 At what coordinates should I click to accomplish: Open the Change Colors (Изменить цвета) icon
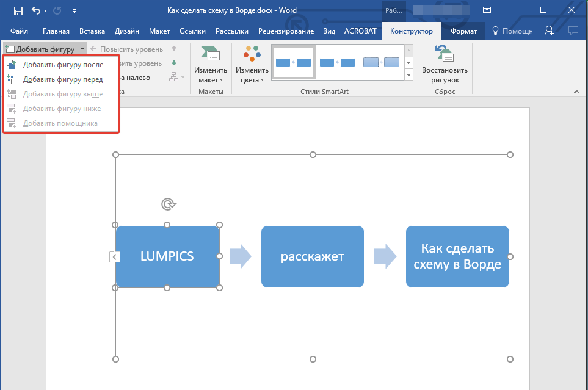click(x=252, y=54)
